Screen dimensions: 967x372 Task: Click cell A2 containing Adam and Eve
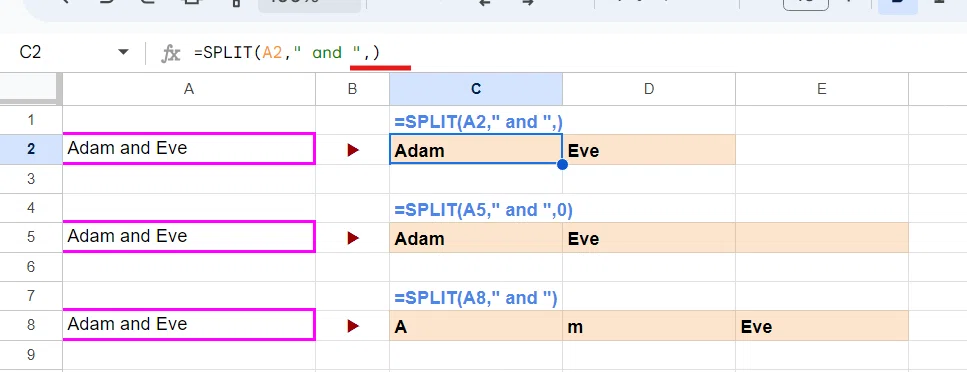pos(189,149)
